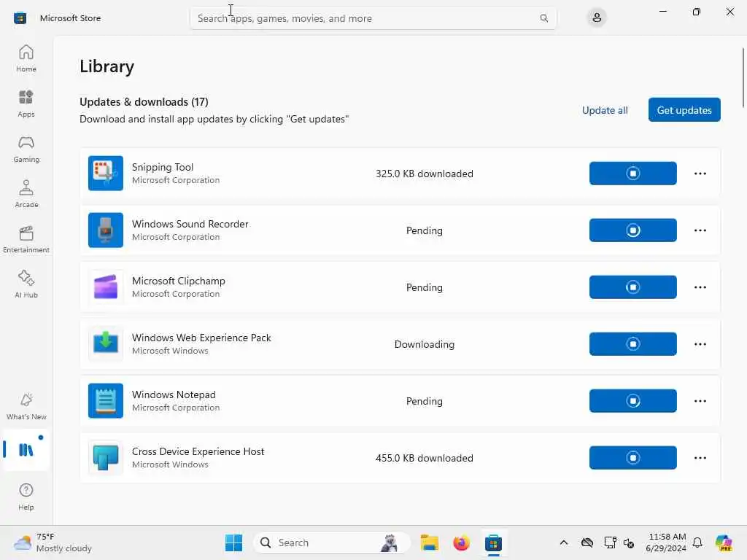Open the Gaming section
This screenshot has height=560, width=747.
(26, 149)
